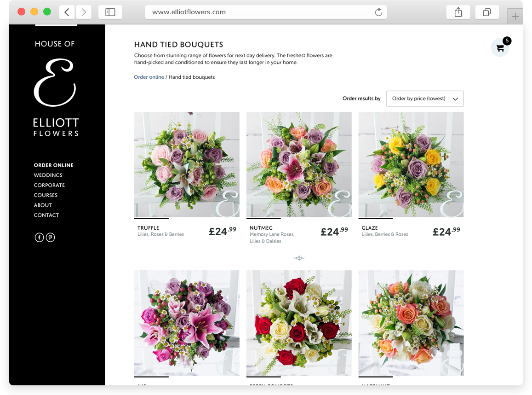Select CONTACT in the sidebar menu
Screen dimensions: 532x395
point(46,215)
